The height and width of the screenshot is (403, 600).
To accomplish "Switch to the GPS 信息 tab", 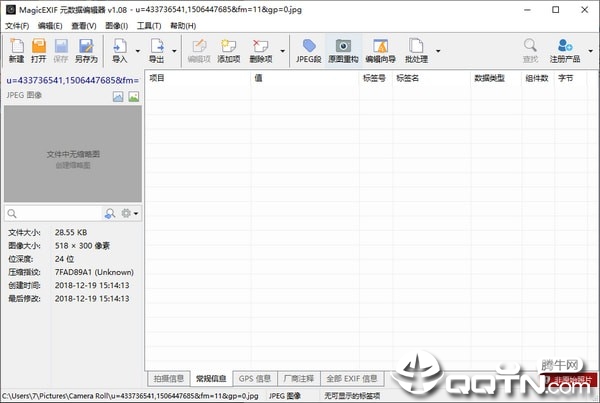I will click(x=255, y=379).
